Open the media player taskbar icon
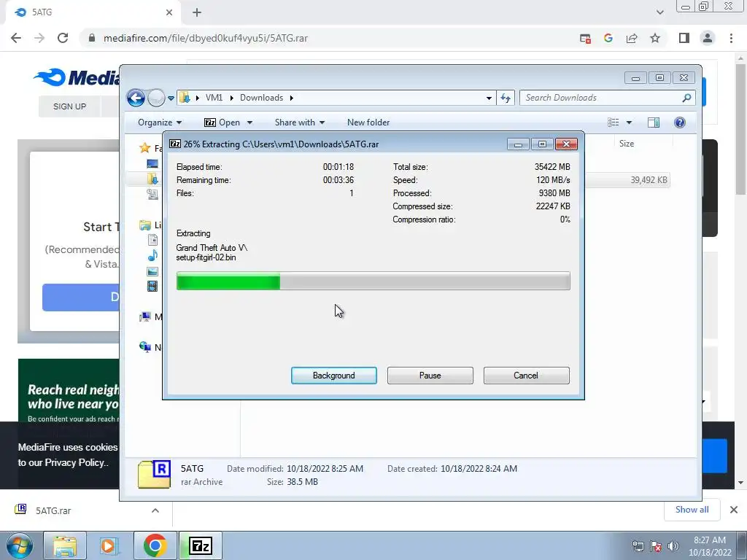Viewport: 747px width, 560px height. click(108, 545)
